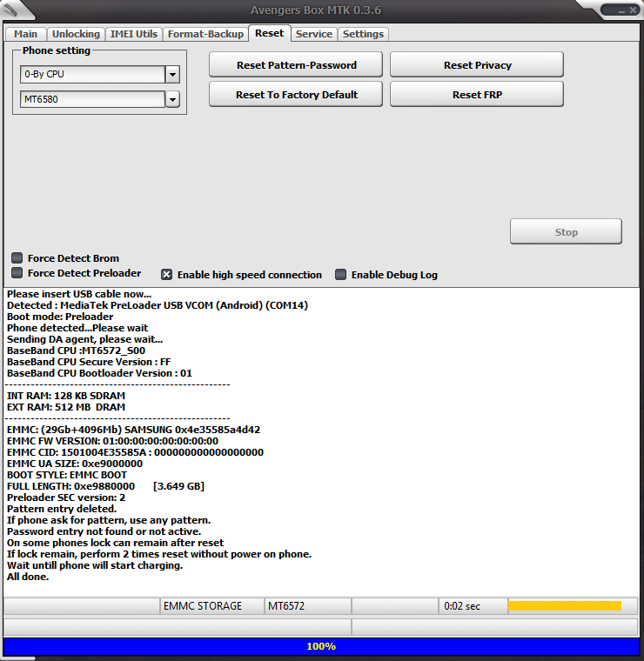Screen dimensions: 644x661
Task: Click 'Wait untill phone will start charging.' line
Action: (x=95, y=565)
